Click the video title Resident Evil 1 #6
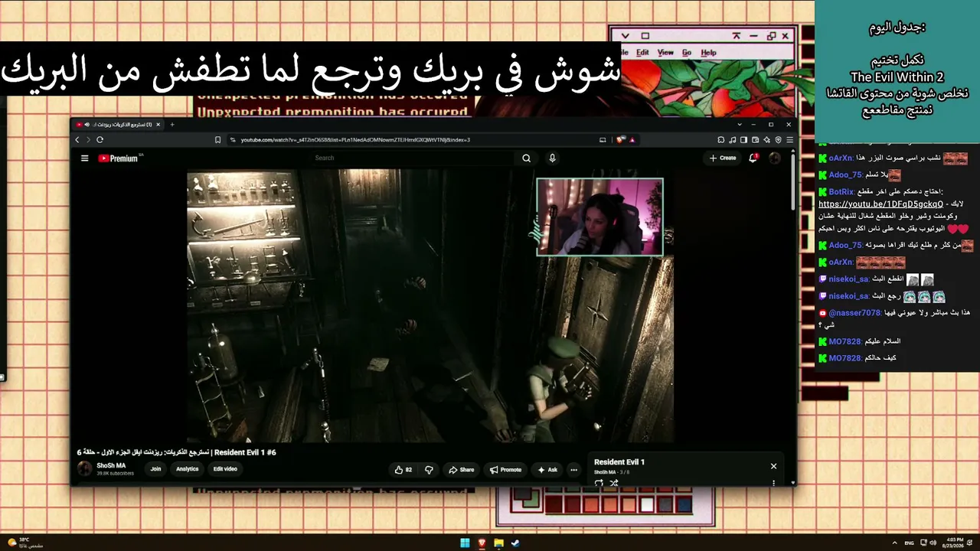Screen dimensions: 980x551 (x=177, y=452)
